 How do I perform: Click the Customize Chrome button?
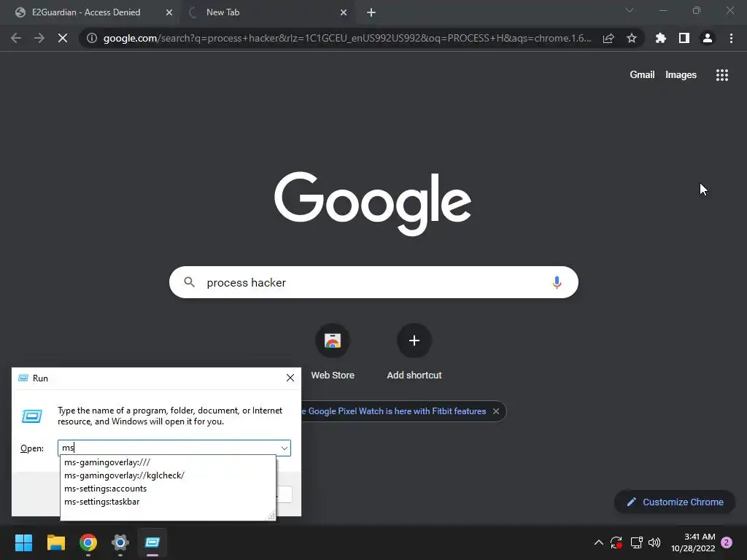point(675,502)
